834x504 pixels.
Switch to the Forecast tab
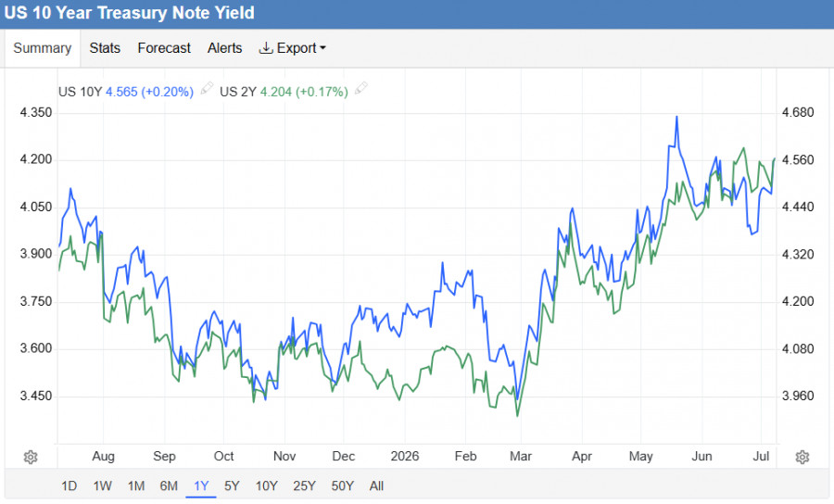point(164,48)
